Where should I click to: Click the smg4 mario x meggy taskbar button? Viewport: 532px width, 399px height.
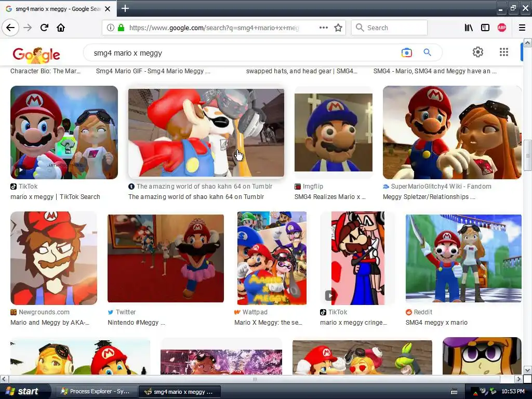point(180,392)
